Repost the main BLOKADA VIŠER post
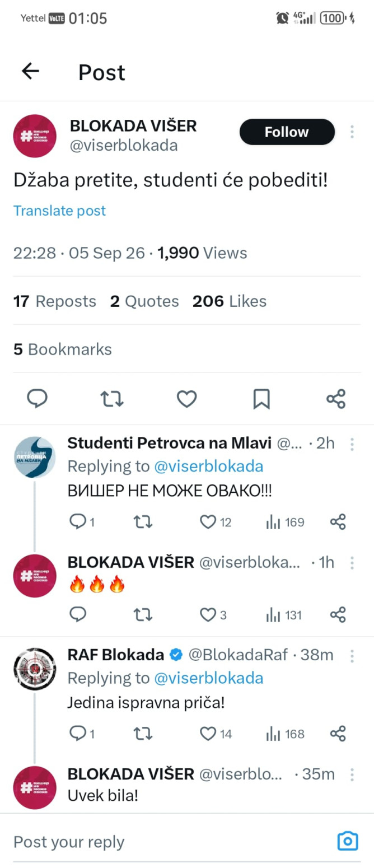Image resolution: width=374 pixels, height=868 pixels. pyautogui.click(x=112, y=399)
